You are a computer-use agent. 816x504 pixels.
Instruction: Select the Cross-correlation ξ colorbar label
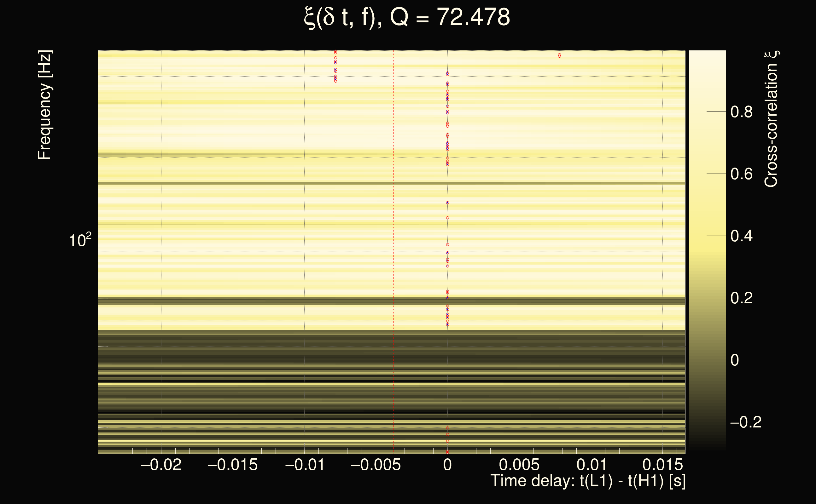[771, 119]
